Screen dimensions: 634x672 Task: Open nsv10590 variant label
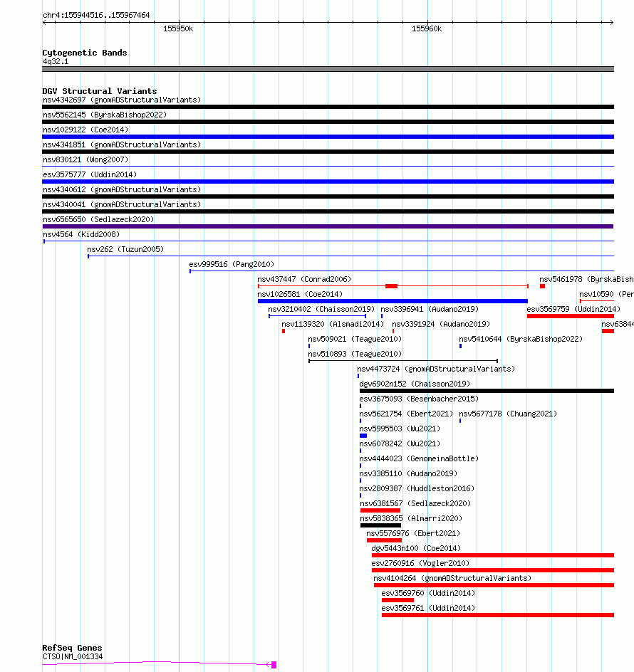point(606,295)
